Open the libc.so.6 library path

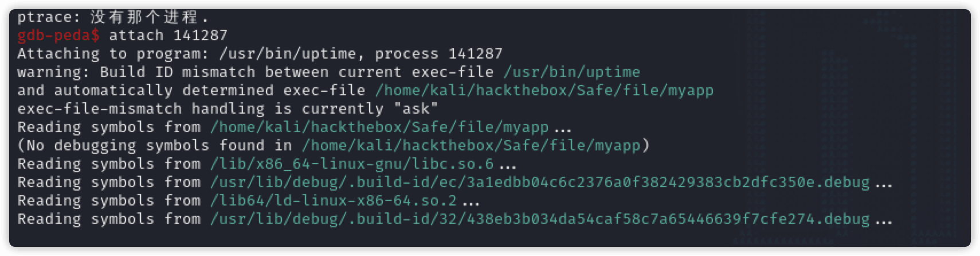(351, 164)
